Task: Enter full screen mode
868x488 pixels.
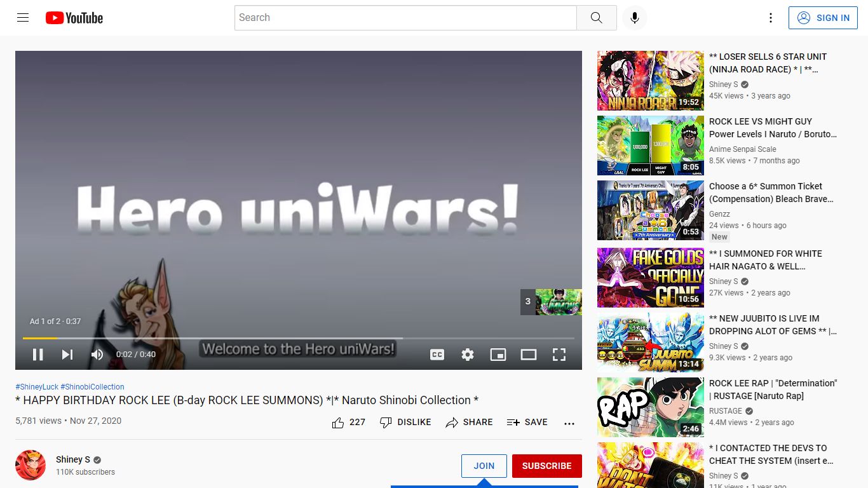Action: tap(559, 355)
